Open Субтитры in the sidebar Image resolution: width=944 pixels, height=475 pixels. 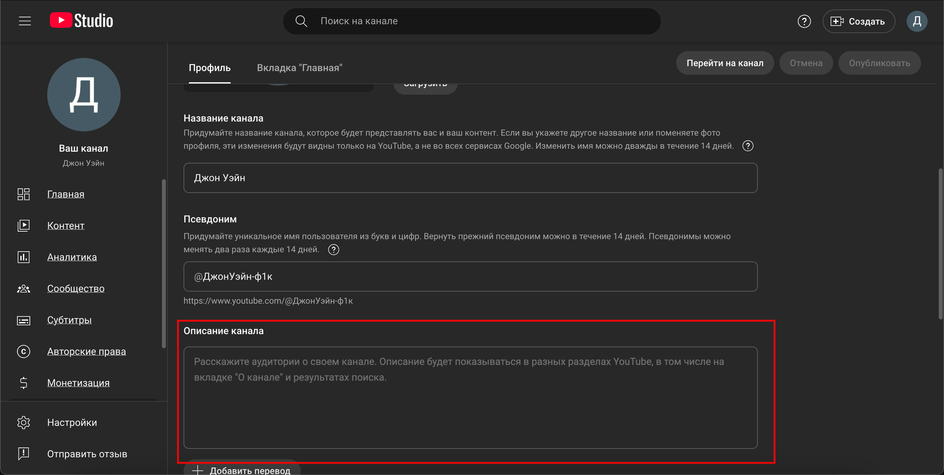pyautogui.click(x=69, y=320)
